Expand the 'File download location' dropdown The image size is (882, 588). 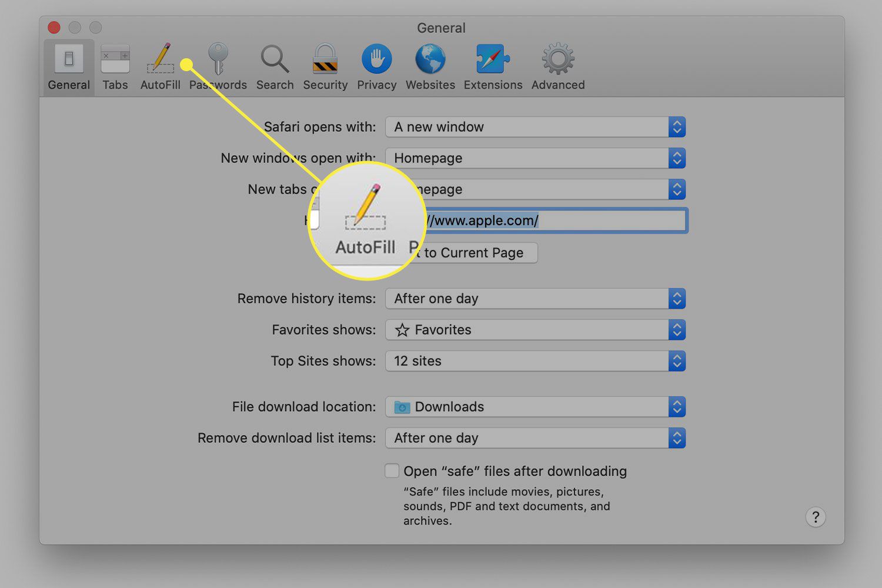click(x=535, y=407)
